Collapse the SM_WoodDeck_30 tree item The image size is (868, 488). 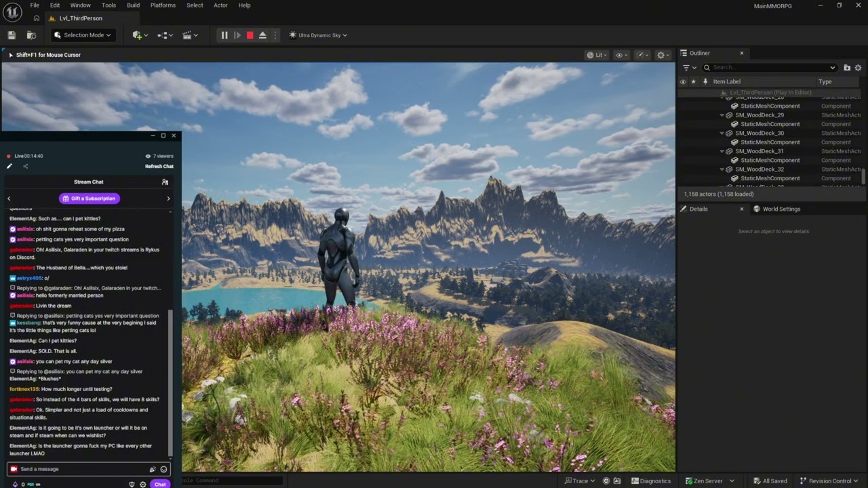coord(722,133)
